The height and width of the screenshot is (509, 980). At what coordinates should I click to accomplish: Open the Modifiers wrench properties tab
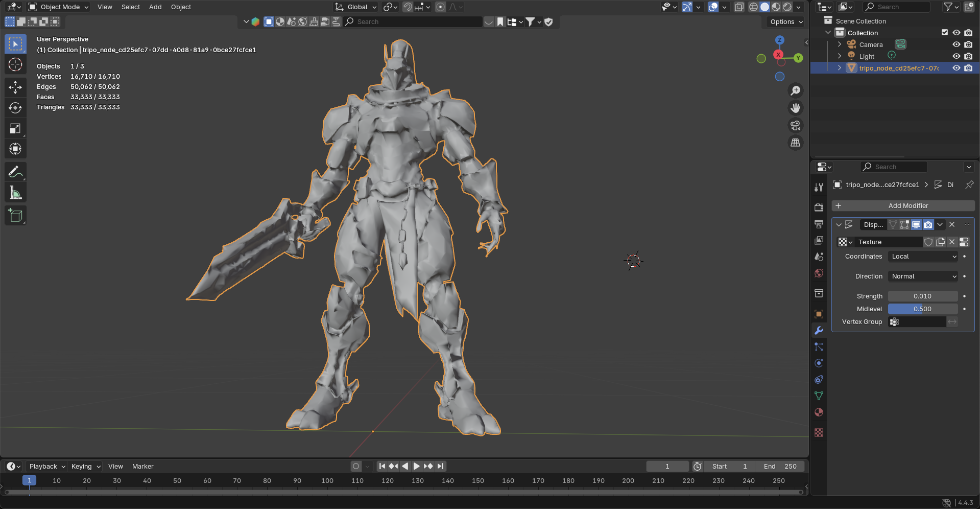[x=819, y=331]
